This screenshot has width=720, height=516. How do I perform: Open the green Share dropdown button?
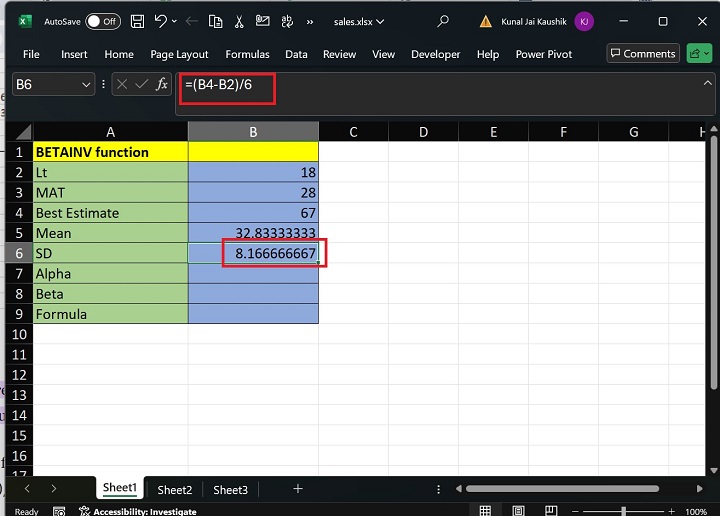point(699,54)
